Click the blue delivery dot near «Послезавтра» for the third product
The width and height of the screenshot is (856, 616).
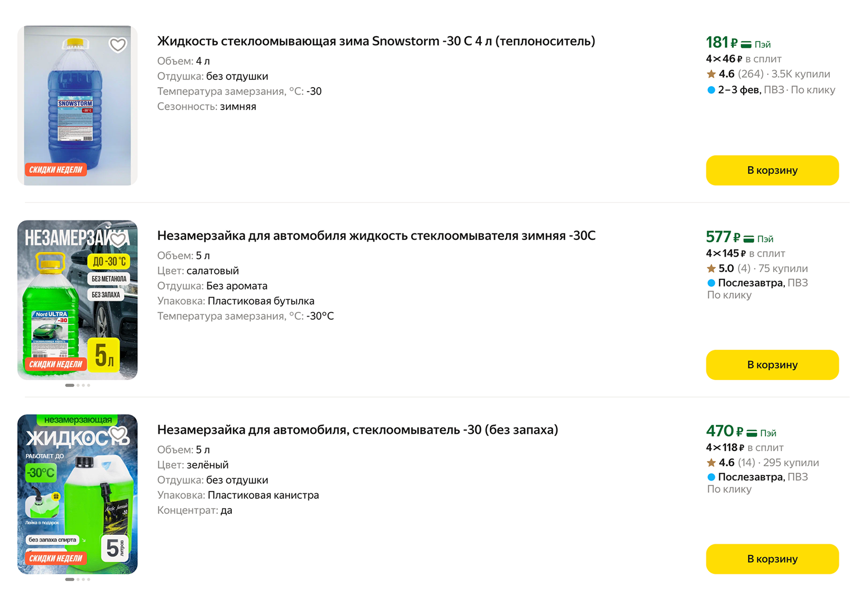click(x=710, y=477)
